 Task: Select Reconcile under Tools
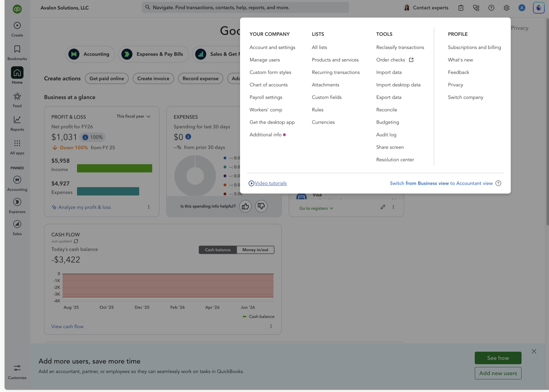pos(386,110)
